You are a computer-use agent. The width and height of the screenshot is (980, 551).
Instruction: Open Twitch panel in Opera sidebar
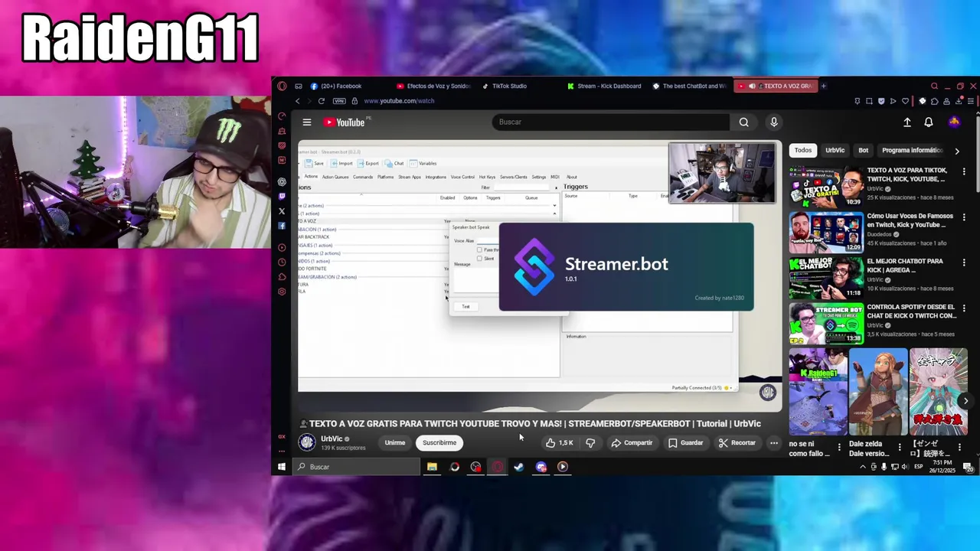[282, 197]
